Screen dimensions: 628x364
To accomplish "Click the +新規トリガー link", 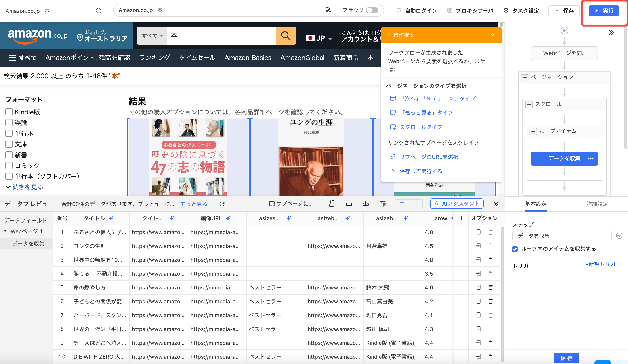I will (x=602, y=264).
